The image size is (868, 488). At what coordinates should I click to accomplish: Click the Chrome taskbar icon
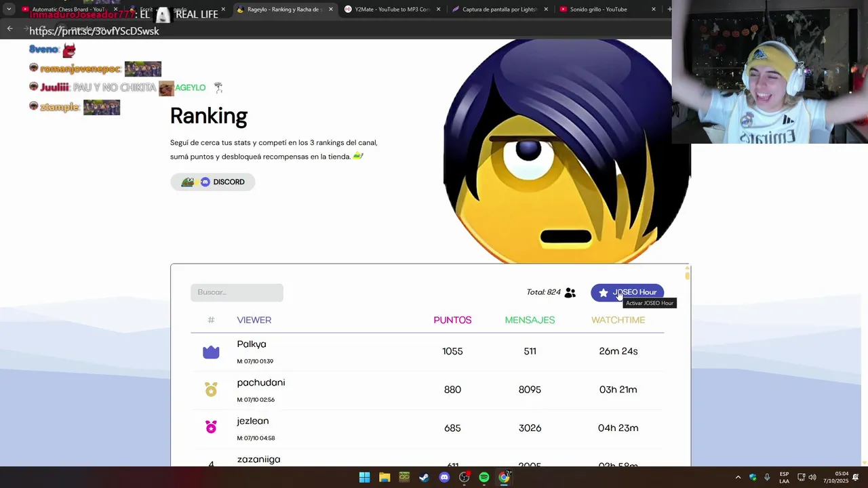(504, 477)
